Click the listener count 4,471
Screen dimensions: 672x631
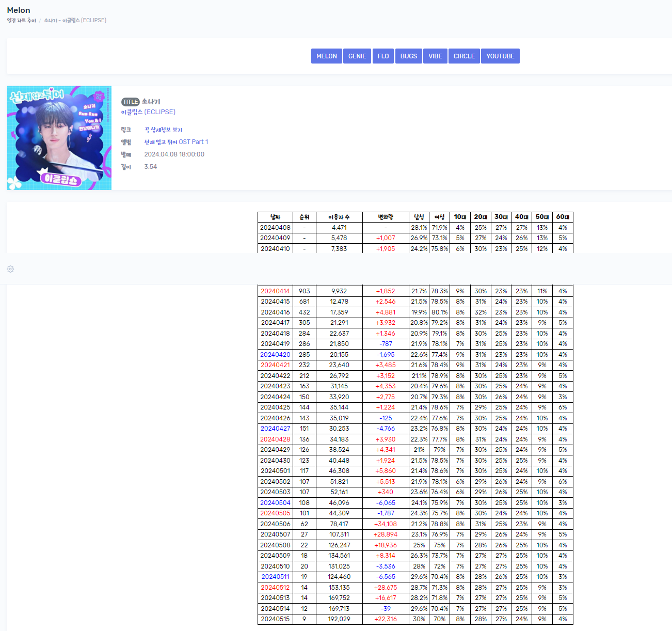(x=339, y=228)
